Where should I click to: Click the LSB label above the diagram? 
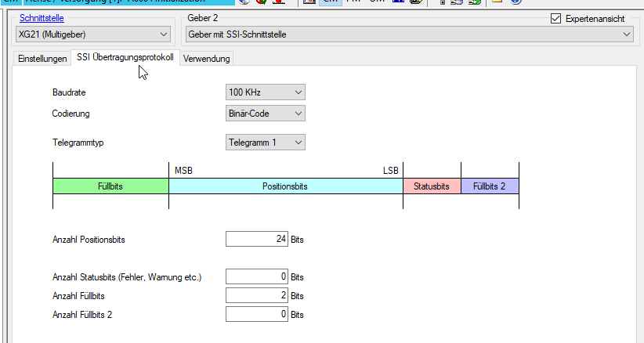tap(390, 170)
